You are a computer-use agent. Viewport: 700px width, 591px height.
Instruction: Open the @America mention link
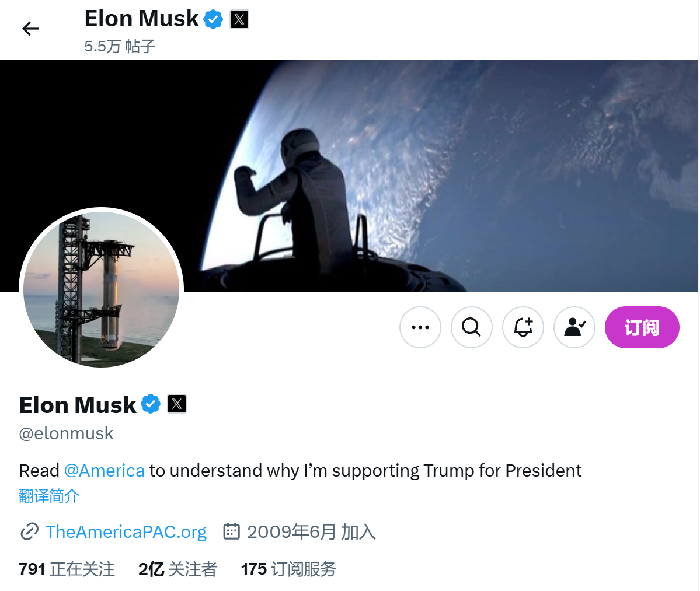105,471
